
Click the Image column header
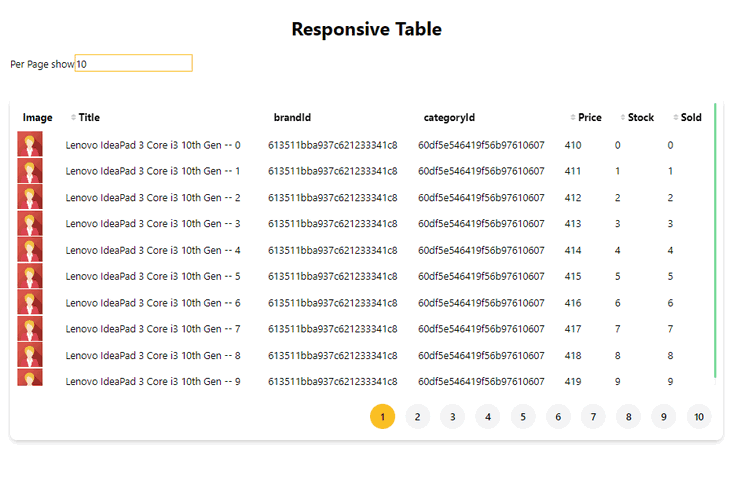(37, 117)
